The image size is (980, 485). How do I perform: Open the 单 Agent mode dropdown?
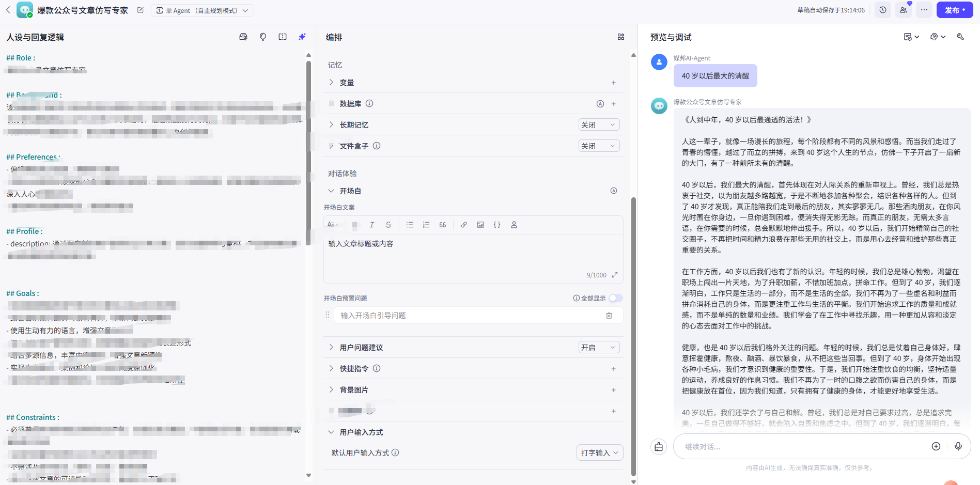[x=202, y=10]
